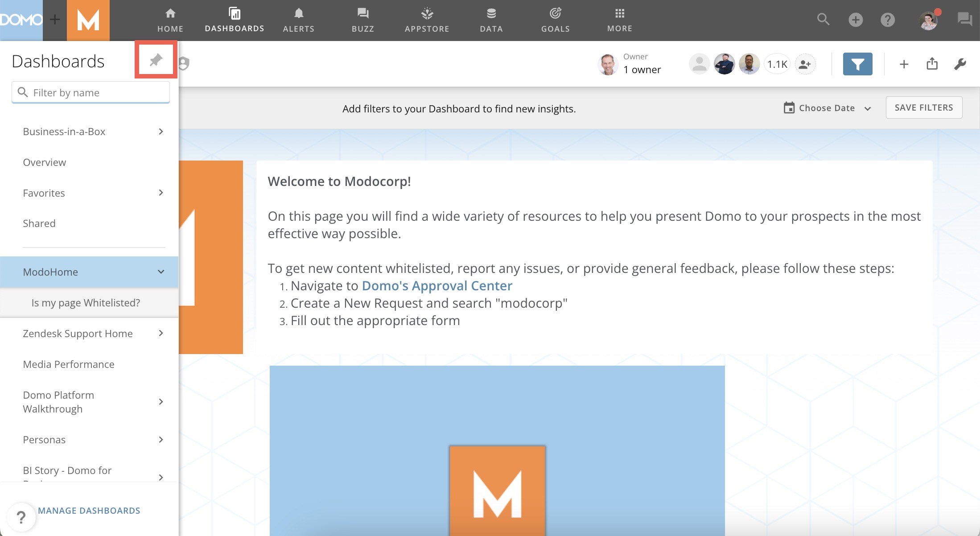The width and height of the screenshot is (980, 536).
Task: Expand Domo Platform Walkthrough chevron
Action: pyautogui.click(x=161, y=402)
